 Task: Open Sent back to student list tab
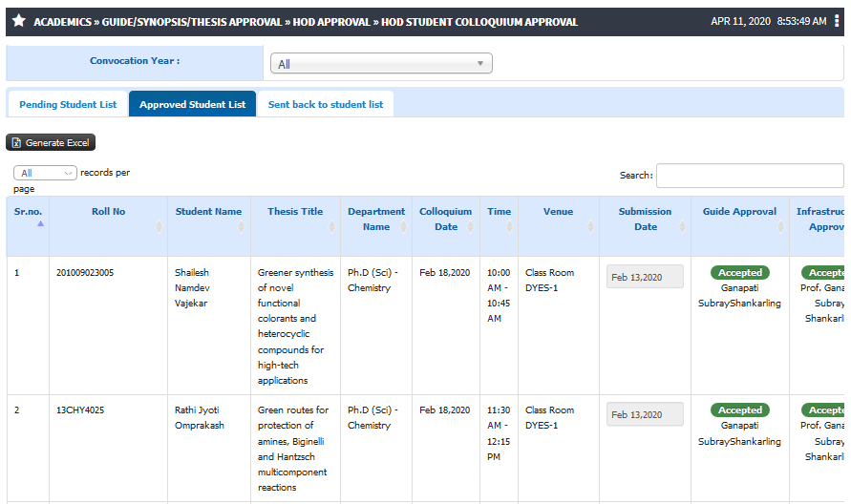click(x=326, y=104)
